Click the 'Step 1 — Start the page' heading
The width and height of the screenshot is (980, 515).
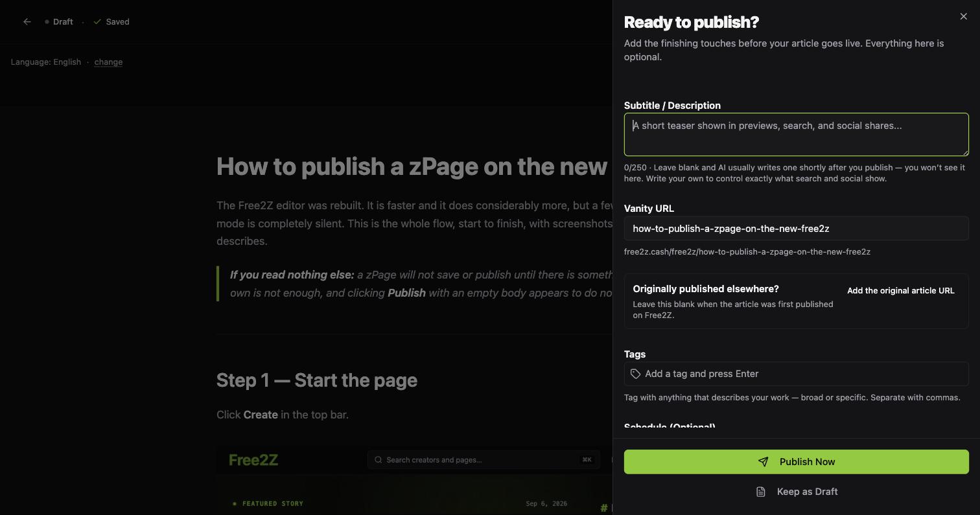[x=317, y=380]
